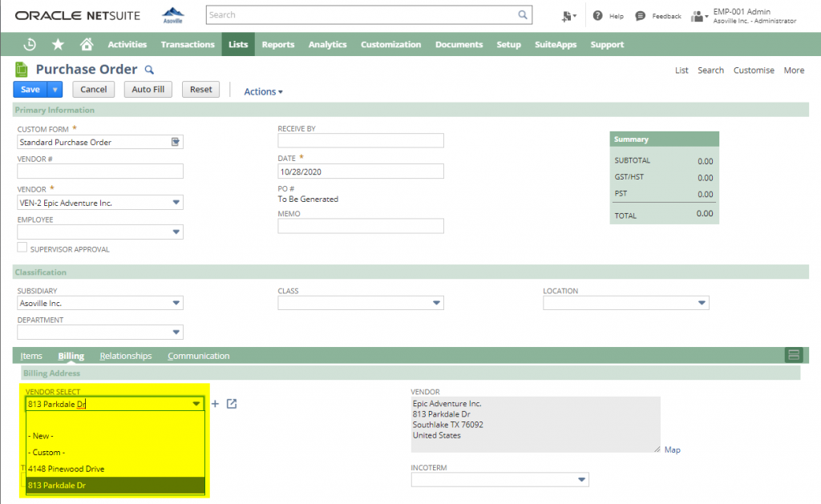Click the Help question mark icon
Screen dimensions: 821x504
click(597, 16)
